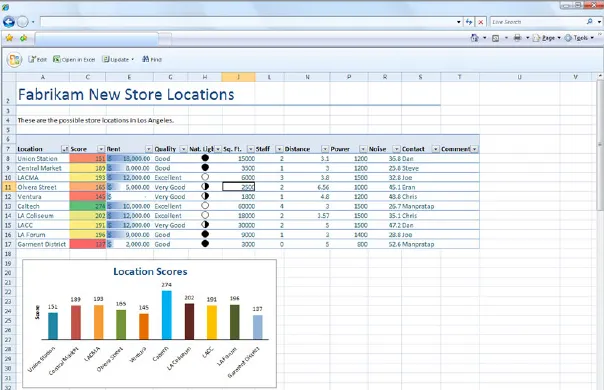
Task: Click the Add to Favorites icon
Action: pos(24,38)
